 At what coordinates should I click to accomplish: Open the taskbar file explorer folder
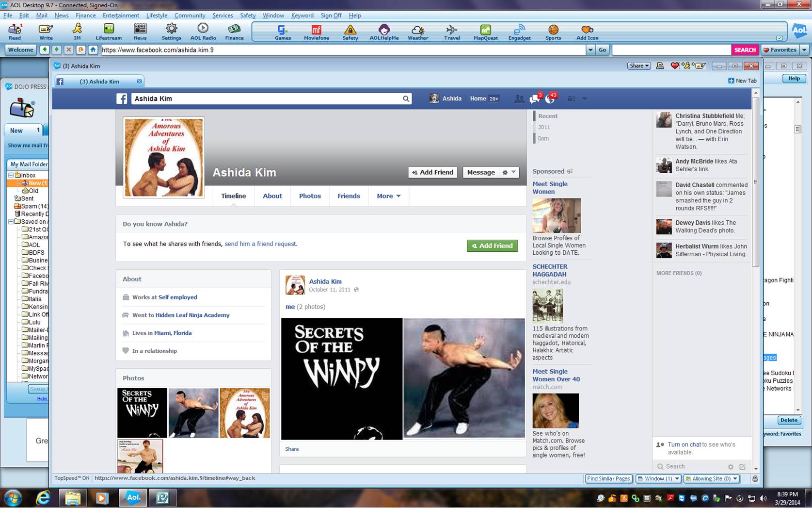(73, 498)
